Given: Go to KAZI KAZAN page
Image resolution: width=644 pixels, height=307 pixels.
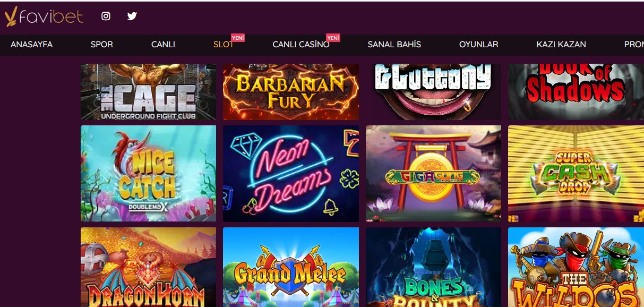Looking at the screenshot, I should (x=561, y=45).
